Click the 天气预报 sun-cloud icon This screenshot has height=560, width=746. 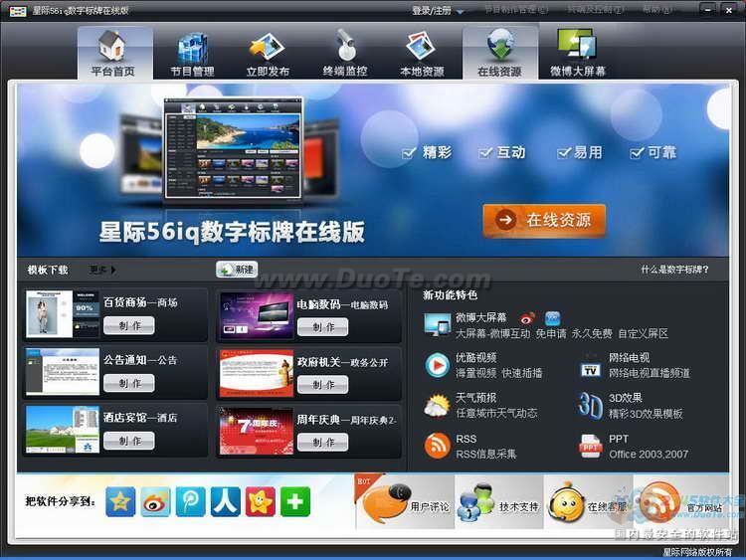(437, 406)
